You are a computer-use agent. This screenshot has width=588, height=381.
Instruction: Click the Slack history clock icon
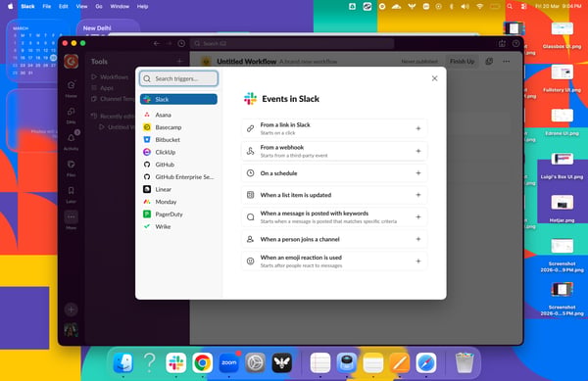coord(181,43)
